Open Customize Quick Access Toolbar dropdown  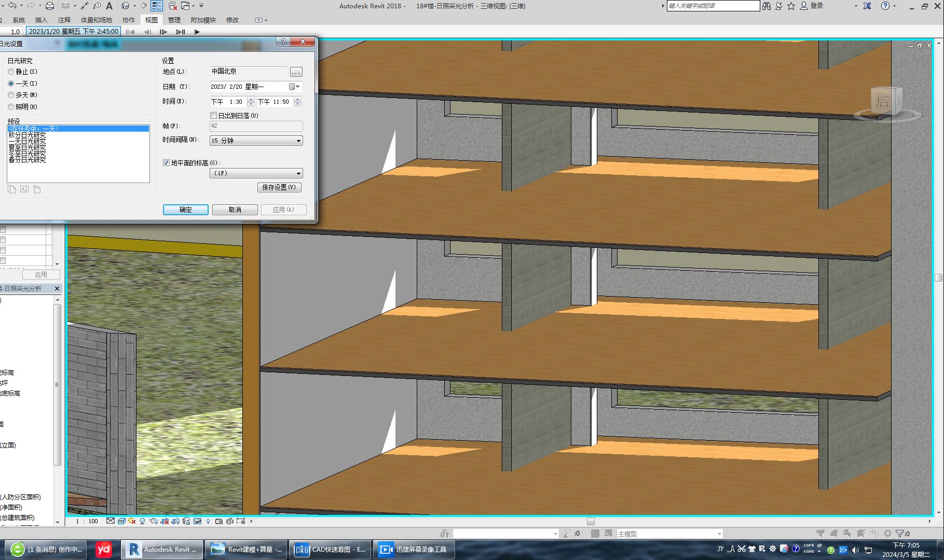tap(201, 6)
